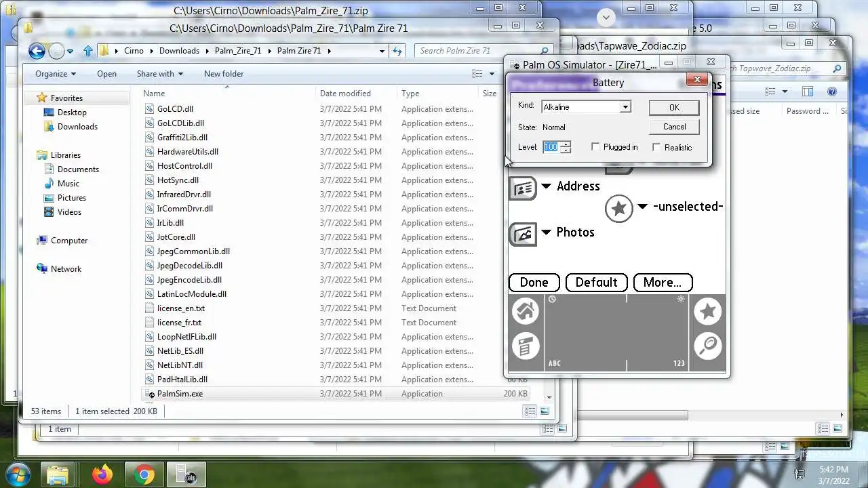Click the Battery Level input field
Screen dimensions: 868x488
tap(551, 147)
